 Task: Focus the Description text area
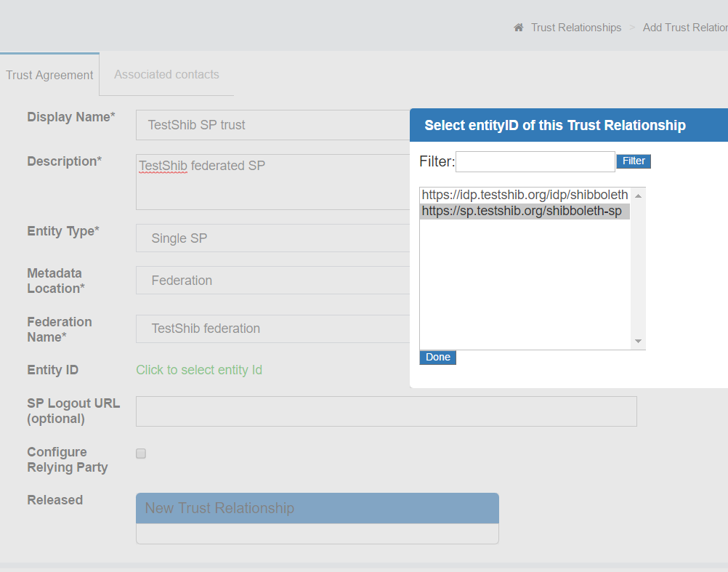[x=272, y=182]
